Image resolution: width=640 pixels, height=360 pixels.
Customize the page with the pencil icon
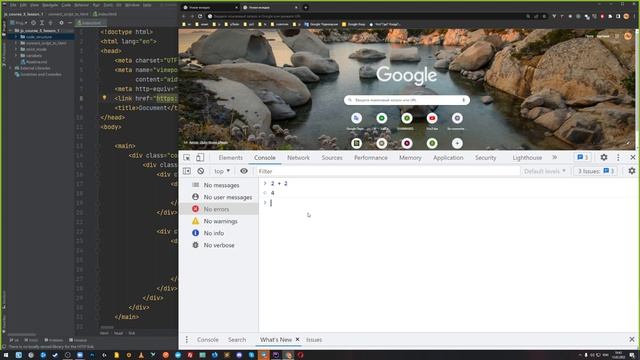pyautogui.click(x=628, y=143)
